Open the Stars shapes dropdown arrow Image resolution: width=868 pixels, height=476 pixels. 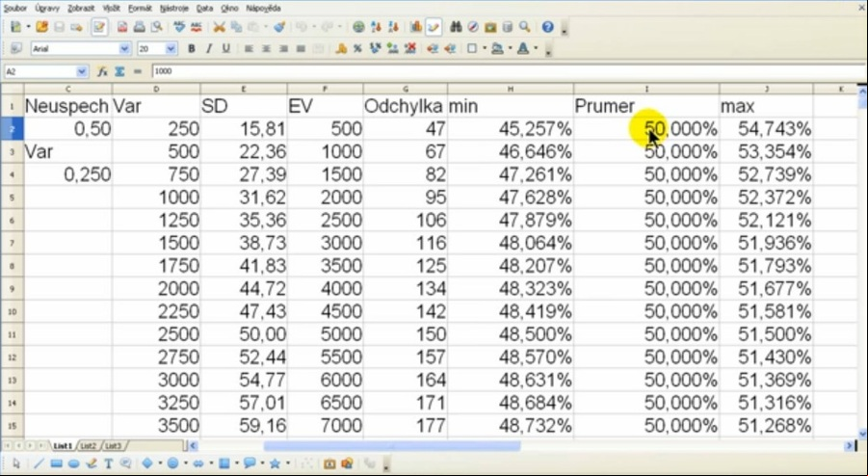click(x=288, y=463)
